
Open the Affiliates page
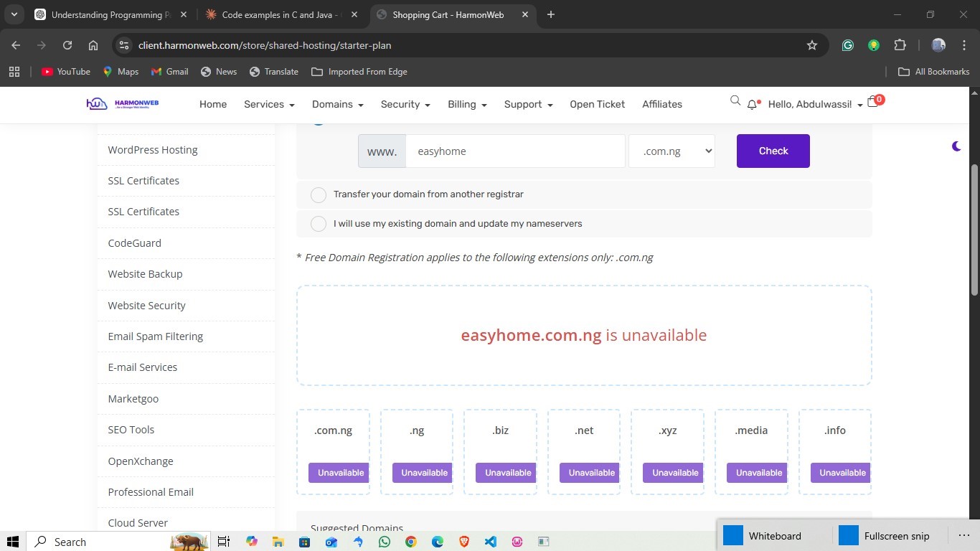662,104
